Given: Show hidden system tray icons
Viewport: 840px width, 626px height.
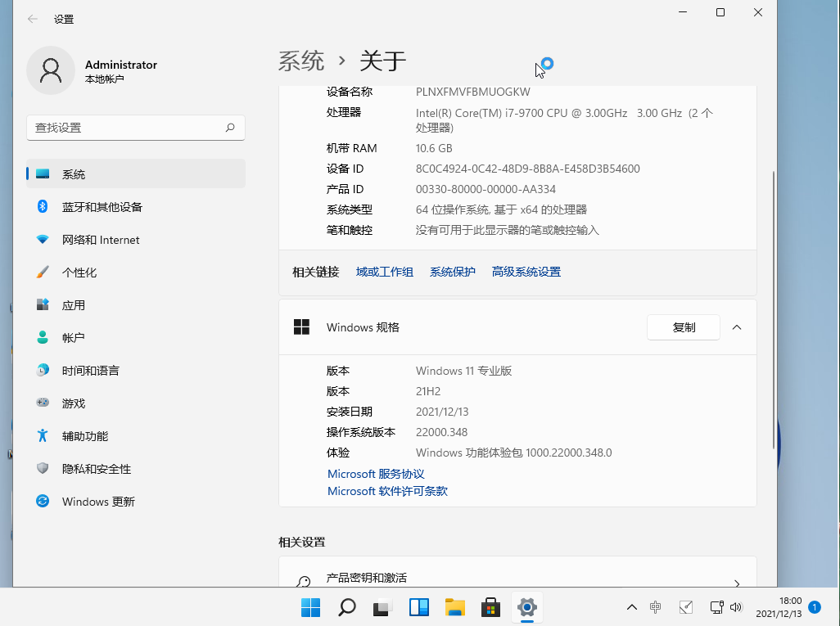Looking at the screenshot, I should pos(631,607).
